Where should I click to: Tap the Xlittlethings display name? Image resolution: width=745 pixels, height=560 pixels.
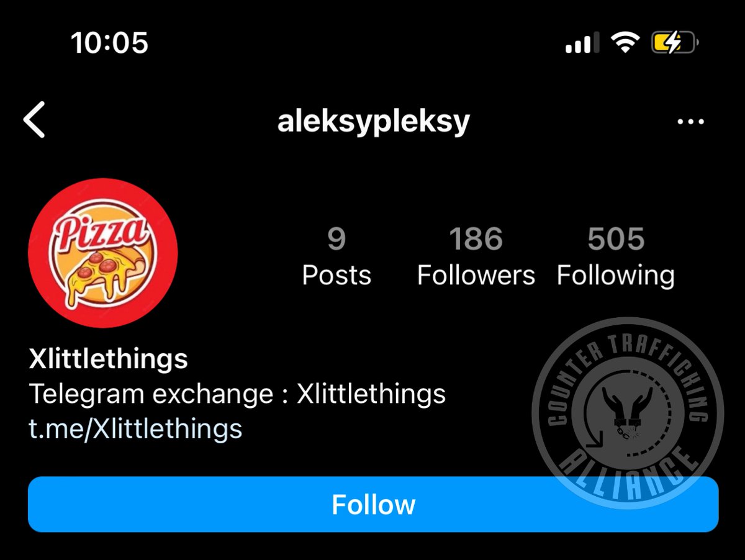click(x=108, y=358)
